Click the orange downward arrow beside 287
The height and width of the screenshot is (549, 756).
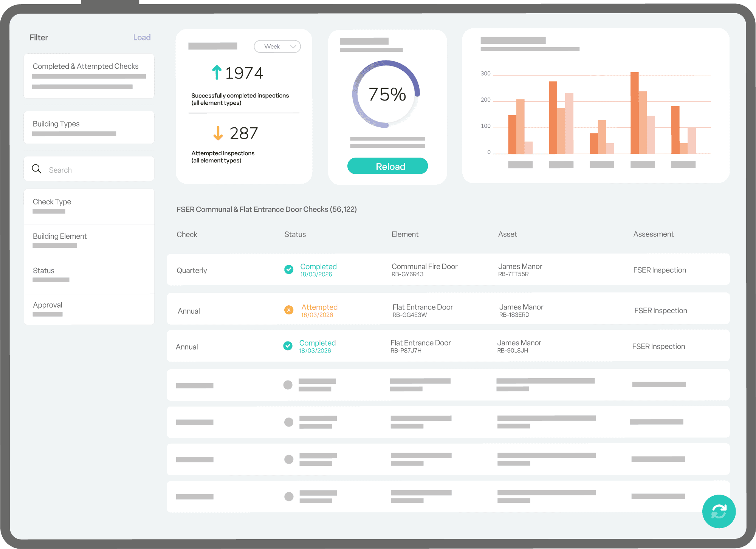218,133
